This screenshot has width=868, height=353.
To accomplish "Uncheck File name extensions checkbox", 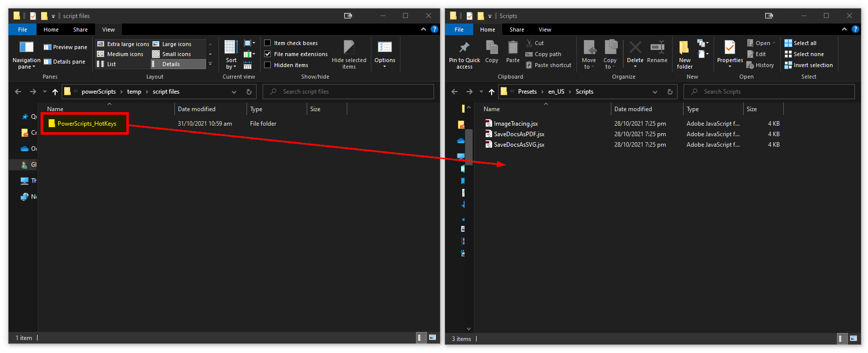I will coord(268,54).
